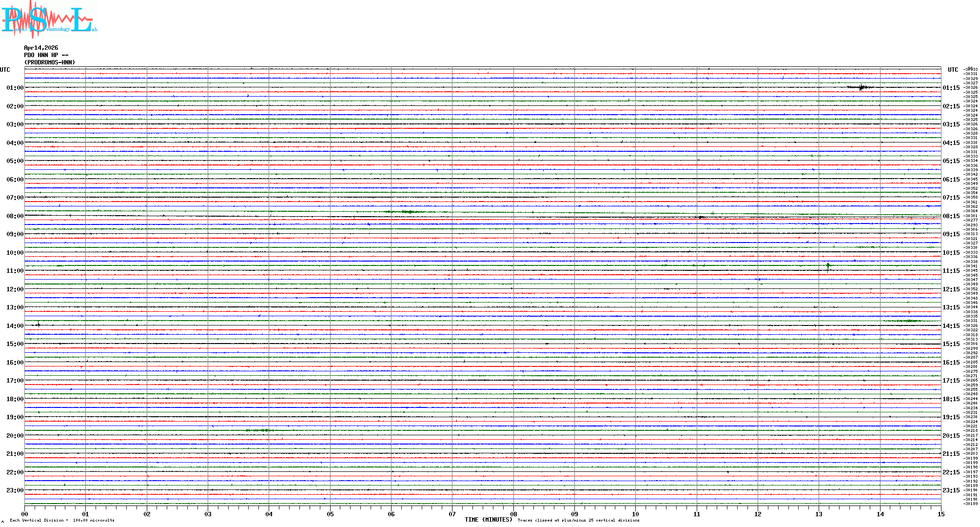Click the TIME (MINUTES) axis title
Screen dimensions: 980x527
point(489,520)
